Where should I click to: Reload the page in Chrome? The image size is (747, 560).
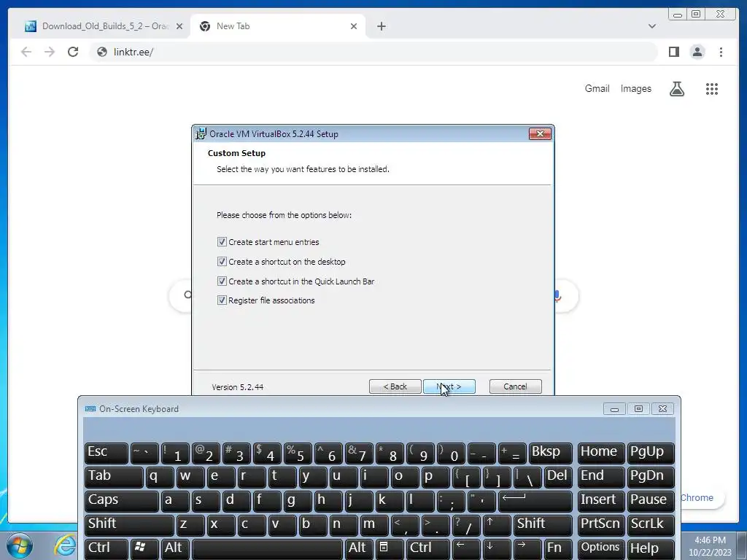(x=73, y=52)
